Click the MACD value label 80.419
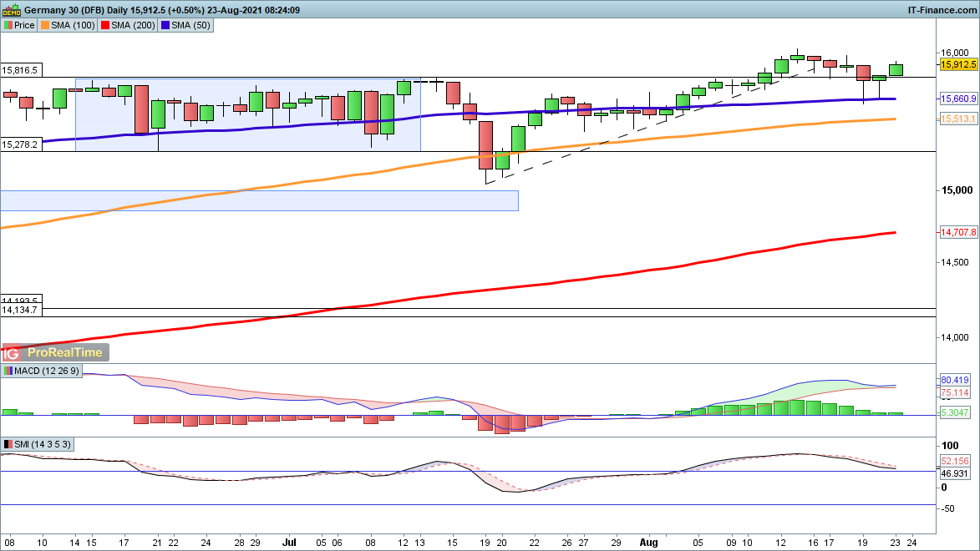The image size is (980, 551). pyautogui.click(x=954, y=380)
